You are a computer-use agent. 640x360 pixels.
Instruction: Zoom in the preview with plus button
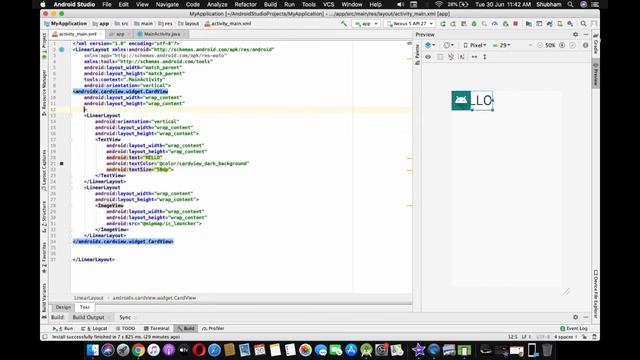click(562, 45)
